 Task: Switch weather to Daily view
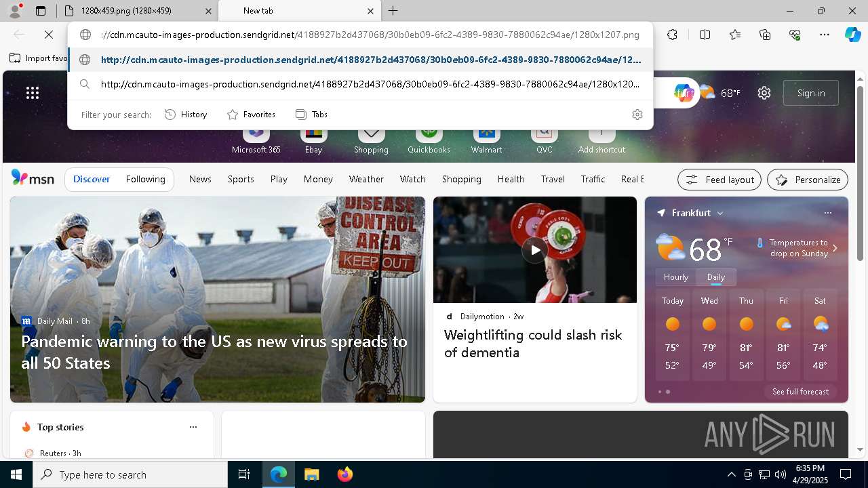point(716,277)
